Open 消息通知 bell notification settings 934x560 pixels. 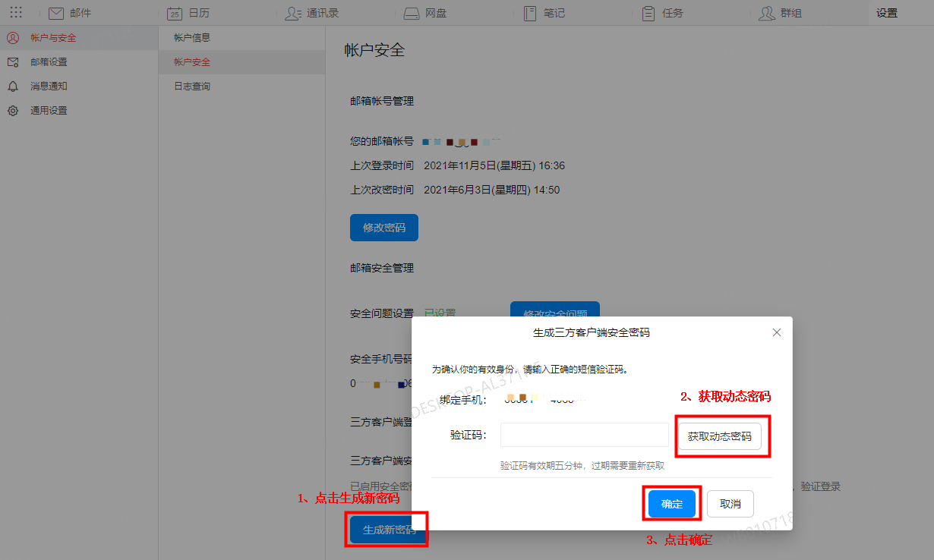pos(49,87)
